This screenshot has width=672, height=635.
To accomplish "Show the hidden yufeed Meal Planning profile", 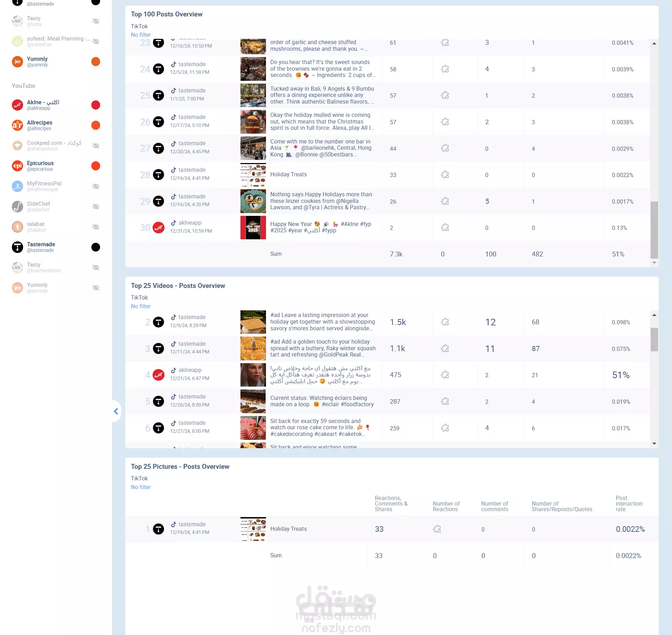I will (x=96, y=41).
